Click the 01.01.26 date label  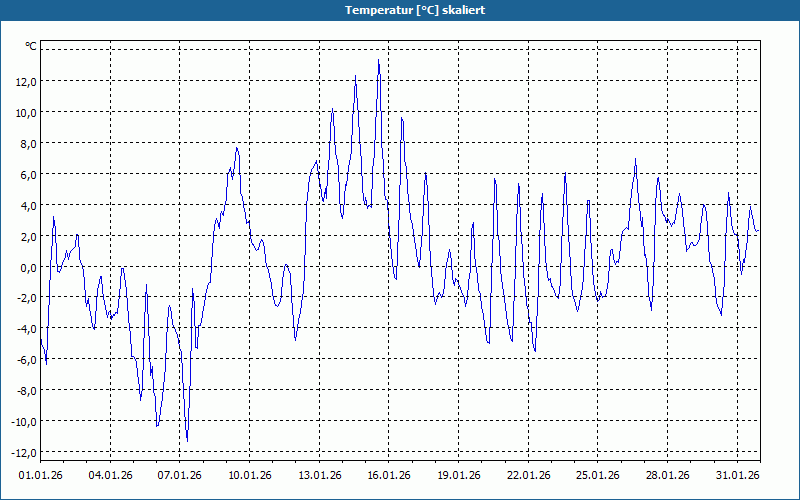pos(40,476)
